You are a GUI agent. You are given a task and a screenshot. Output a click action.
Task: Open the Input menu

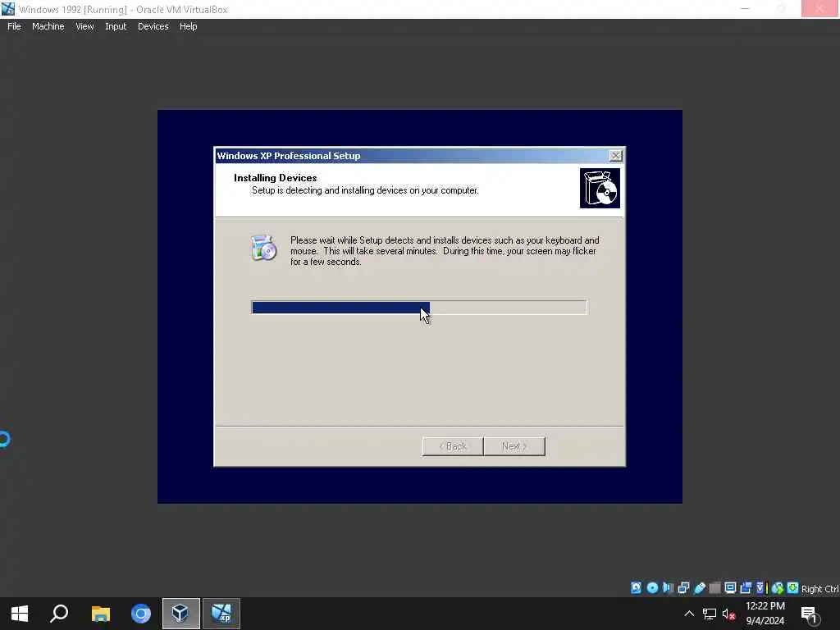pos(116,26)
